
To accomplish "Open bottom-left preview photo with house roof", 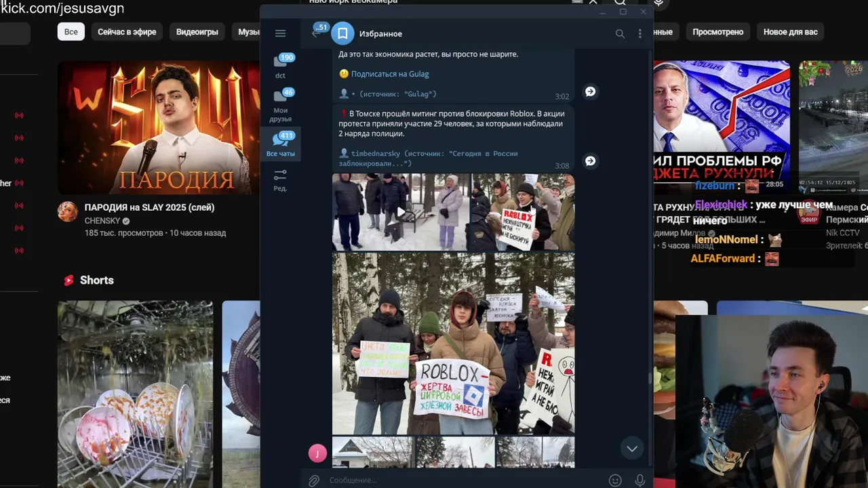I will pyautogui.click(x=372, y=452).
